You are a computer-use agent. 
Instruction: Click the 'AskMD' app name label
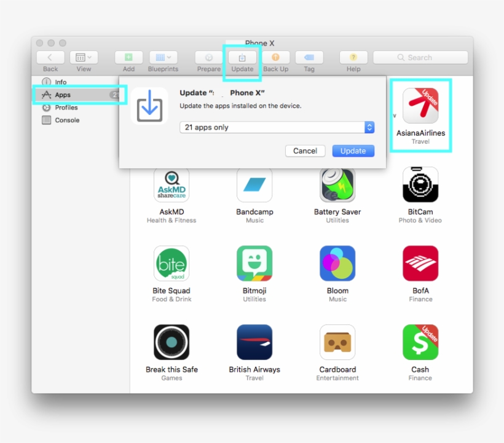pos(171,212)
